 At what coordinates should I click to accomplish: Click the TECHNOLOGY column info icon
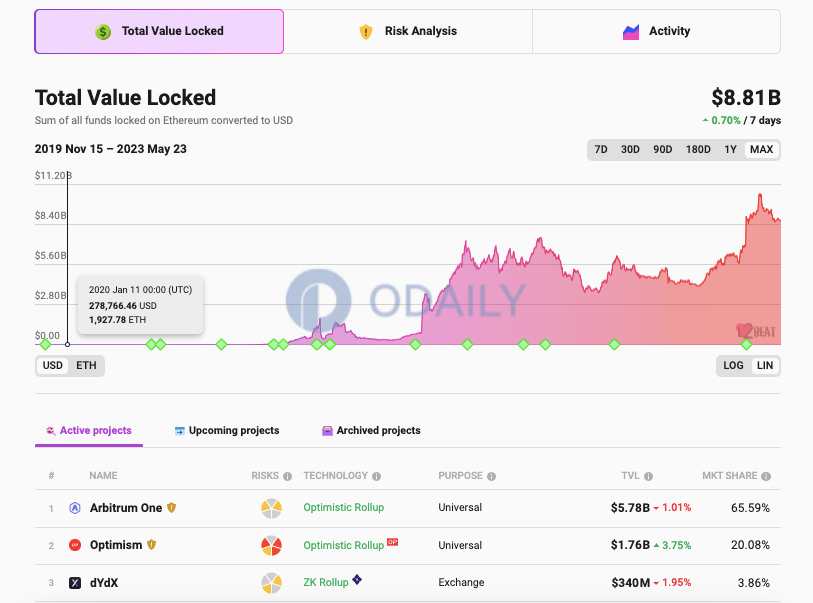[x=376, y=476]
